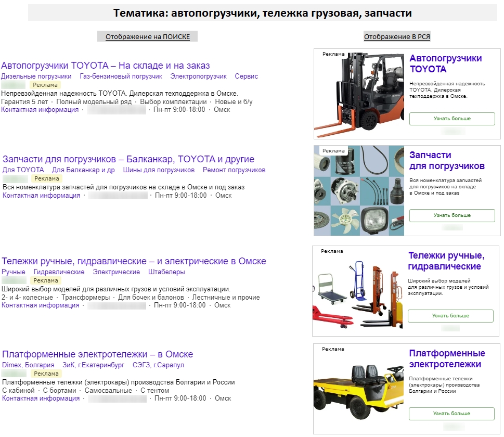Open the Запчасти для погрузчиков search headline
The height and width of the screenshot is (437, 504).
[128, 159]
